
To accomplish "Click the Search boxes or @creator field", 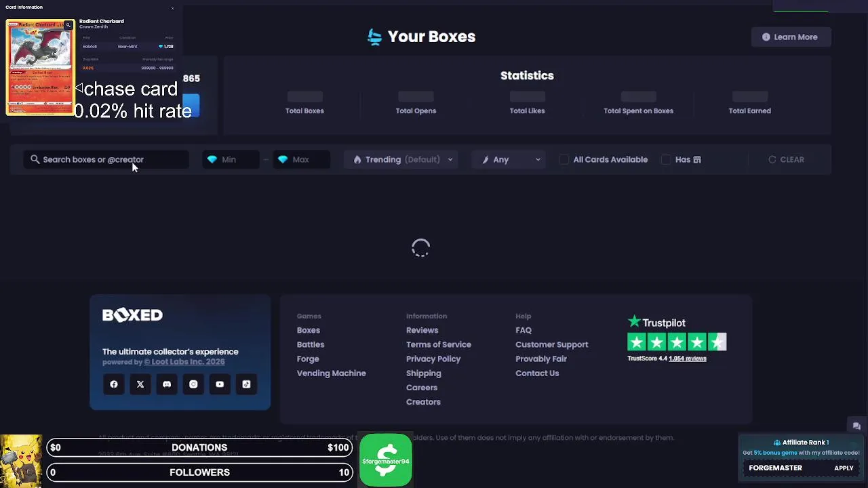I will coord(106,160).
